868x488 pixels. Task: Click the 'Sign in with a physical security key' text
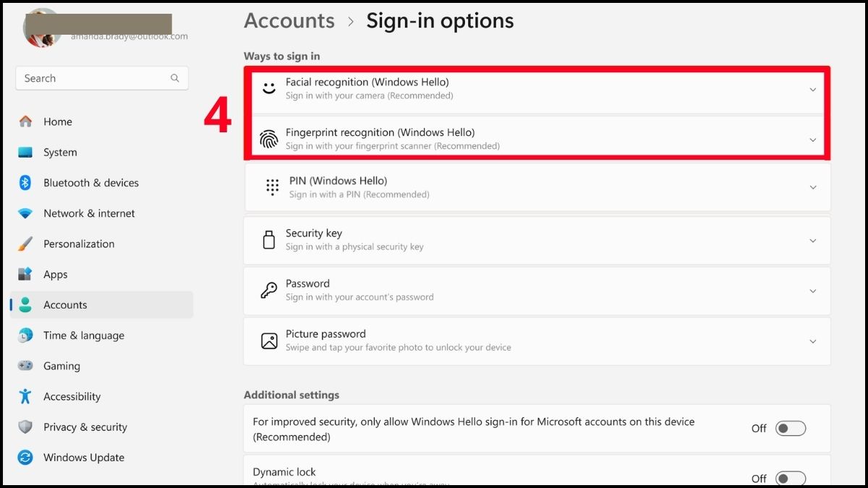(x=354, y=247)
